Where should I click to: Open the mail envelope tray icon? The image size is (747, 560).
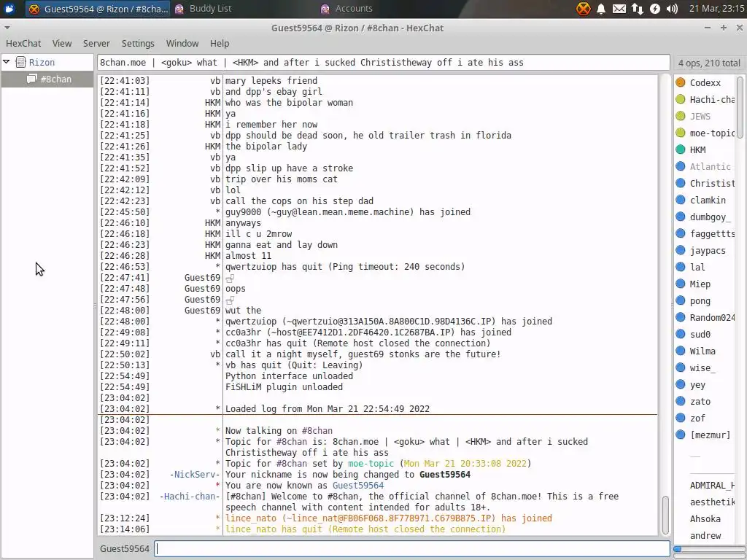619,9
